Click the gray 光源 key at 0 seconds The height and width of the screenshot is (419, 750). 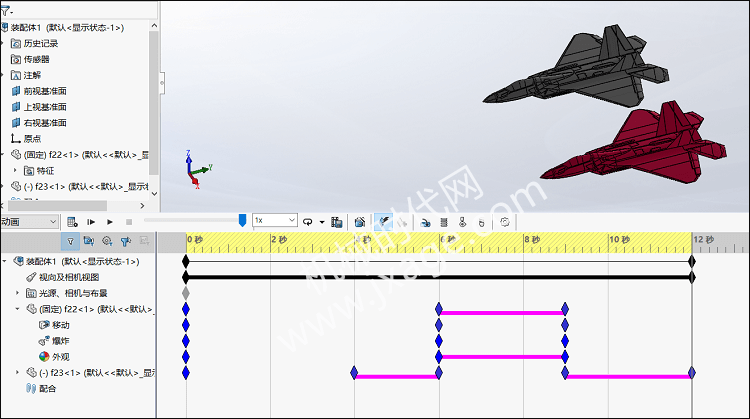coord(186,293)
